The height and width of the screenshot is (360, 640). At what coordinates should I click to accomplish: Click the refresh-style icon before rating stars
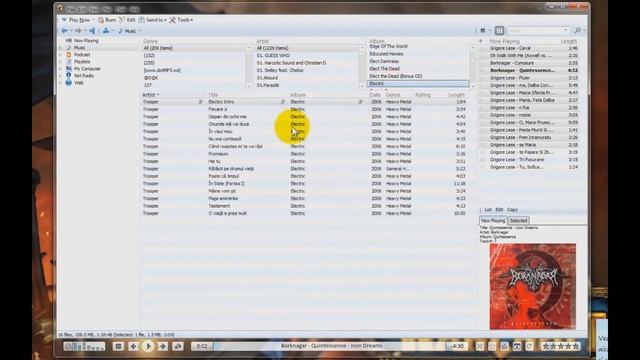529,346
